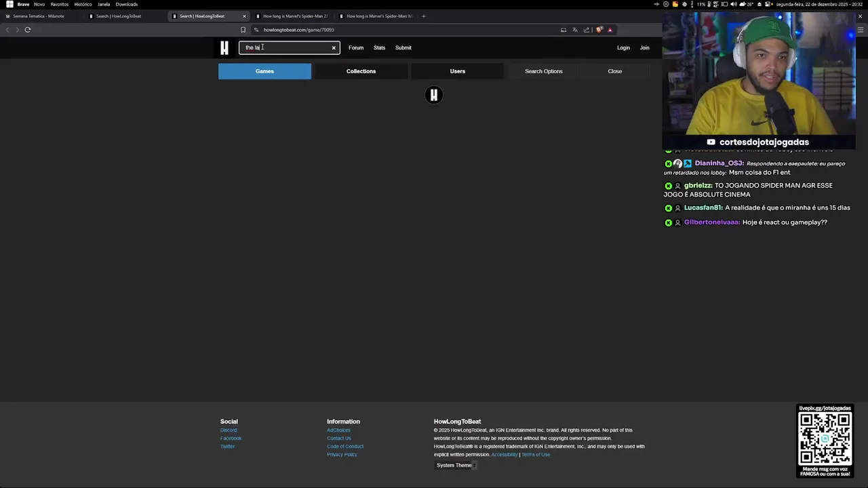Open the Privacy Policy footer link
Viewport: 868px width, 488px height.
tap(342, 455)
